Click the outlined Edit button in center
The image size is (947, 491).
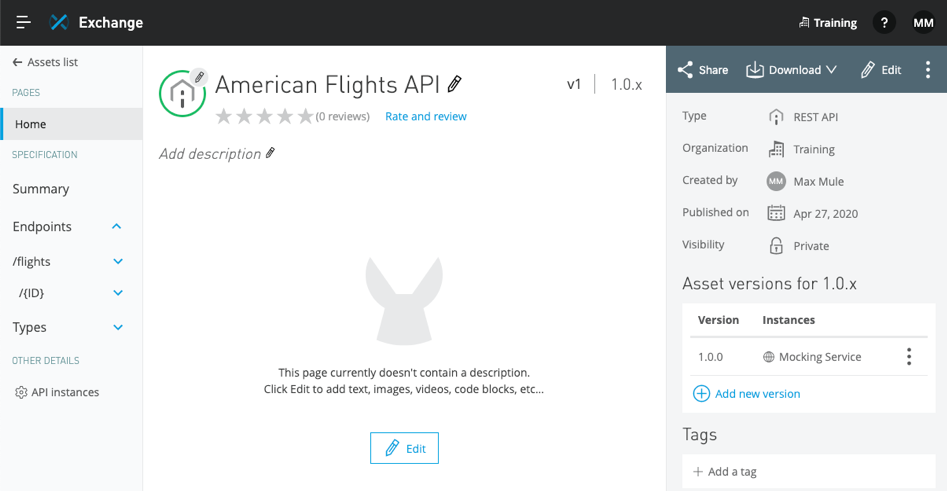coord(404,448)
